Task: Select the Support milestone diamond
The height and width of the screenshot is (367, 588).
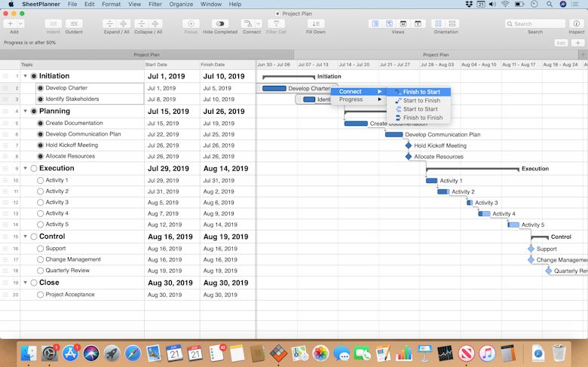Action: (531, 249)
